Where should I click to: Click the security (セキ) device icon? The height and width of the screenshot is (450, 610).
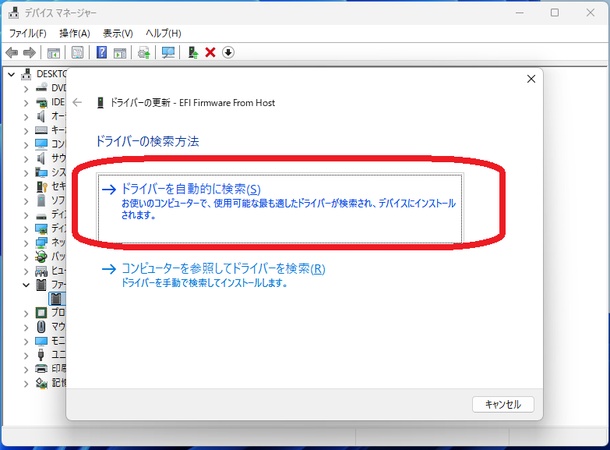[x=42, y=186]
